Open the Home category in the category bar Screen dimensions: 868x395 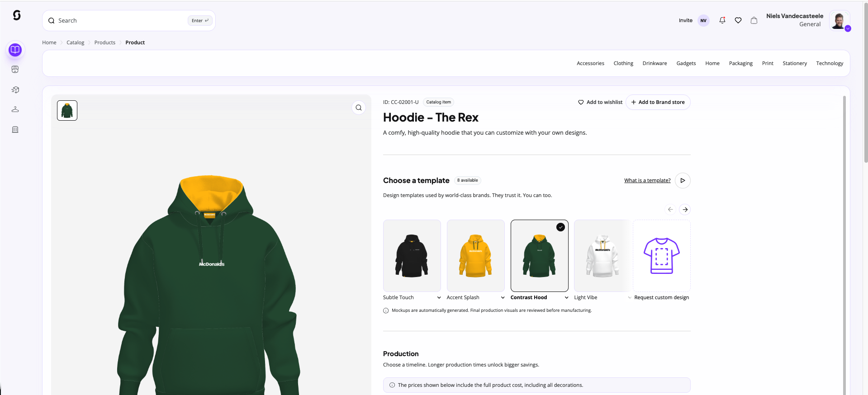[712, 63]
